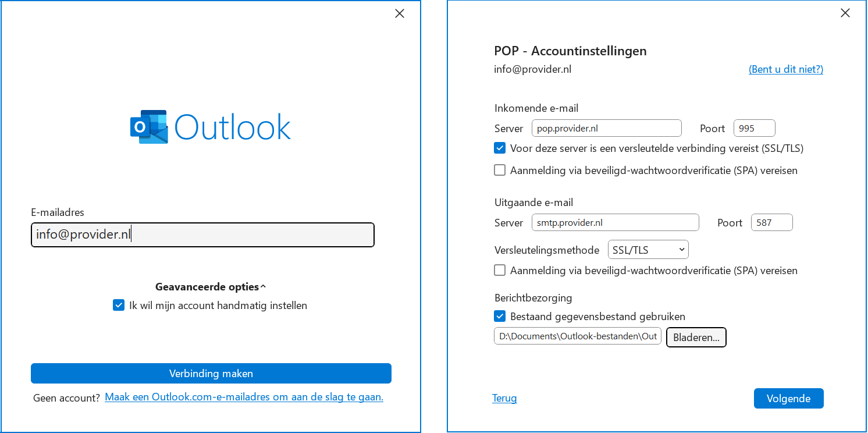Open the 'Bladeren...' file browser
Viewport: 868px width, 433px height.
(696, 337)
